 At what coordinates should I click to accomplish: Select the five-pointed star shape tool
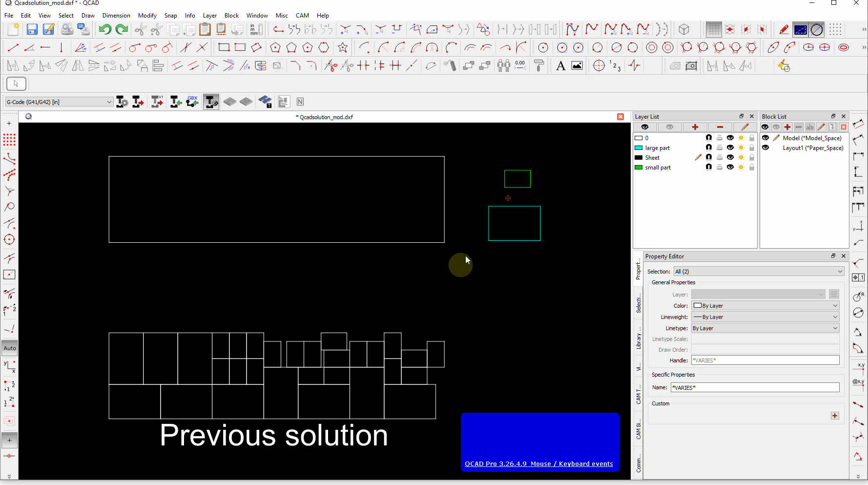click(343, 48)
